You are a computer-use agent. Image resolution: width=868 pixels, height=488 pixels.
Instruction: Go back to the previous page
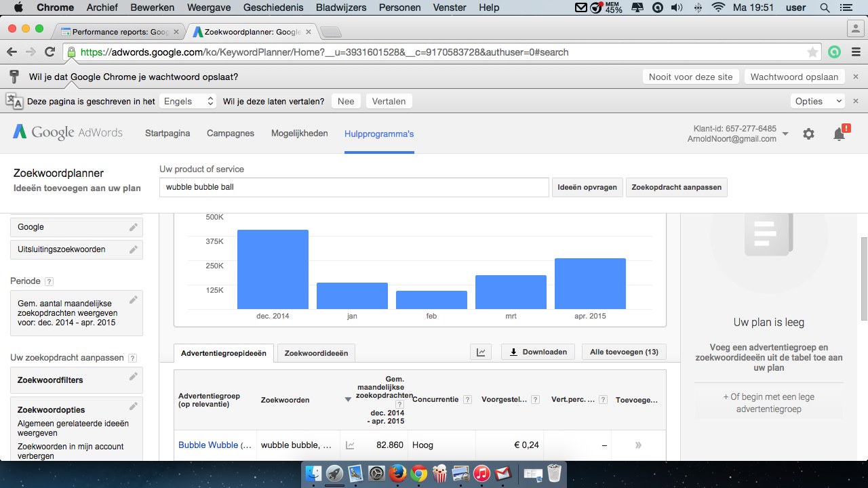(x=12, y=52)
